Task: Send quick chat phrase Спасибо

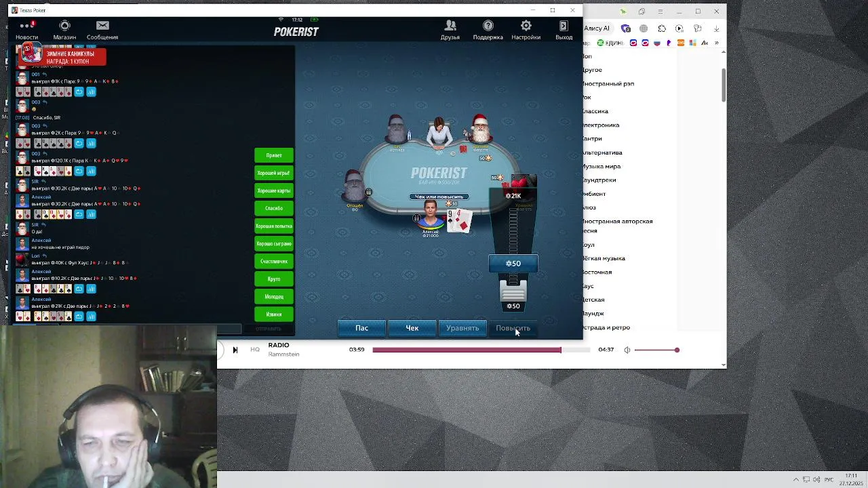Action: (x=274, y=208)
